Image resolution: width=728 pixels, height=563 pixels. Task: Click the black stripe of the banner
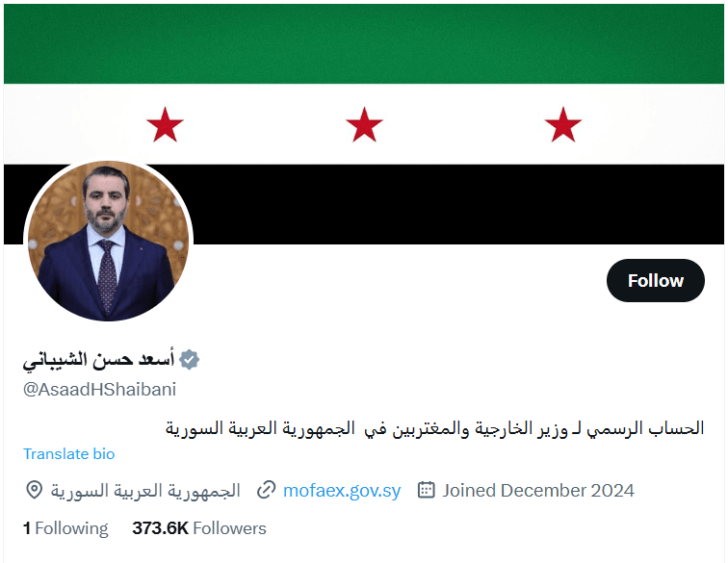[433, 204]
